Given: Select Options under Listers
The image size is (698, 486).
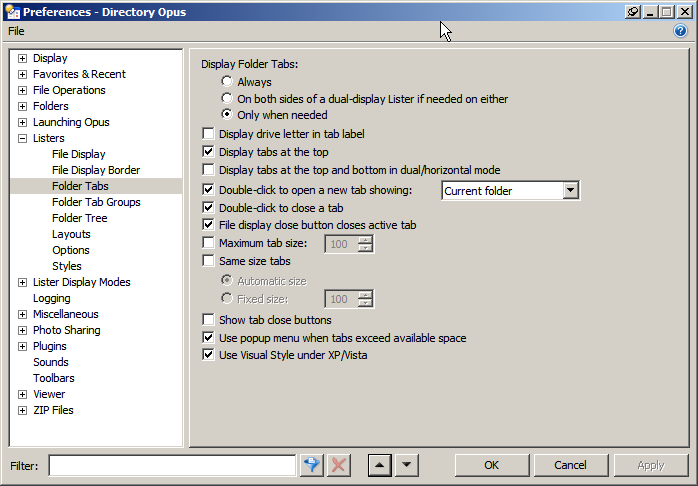Looking at the screenshot, I should (x=70, y=250).
